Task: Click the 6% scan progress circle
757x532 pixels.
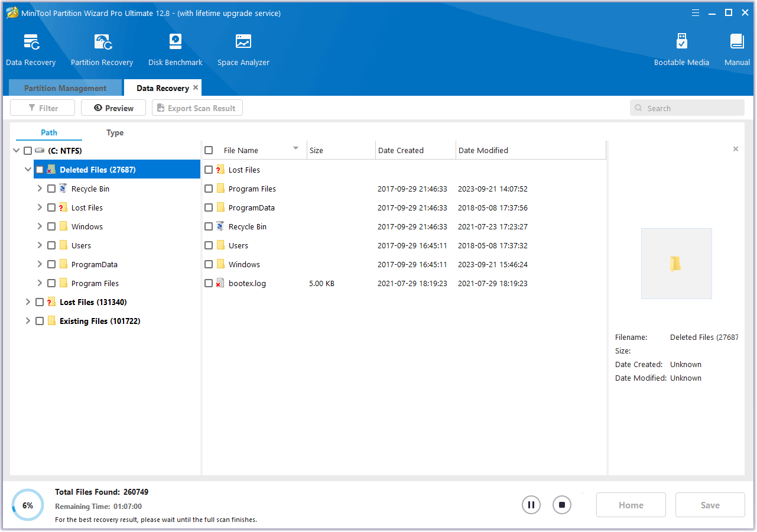Action: tap(28, 505)
